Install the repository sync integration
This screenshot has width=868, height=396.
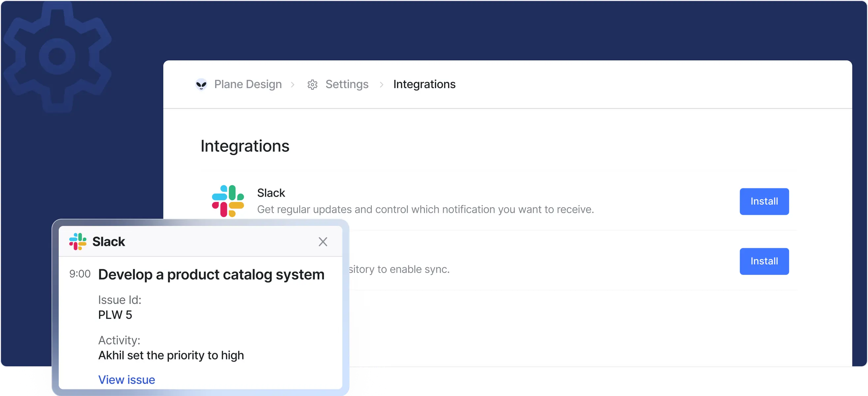764,262
